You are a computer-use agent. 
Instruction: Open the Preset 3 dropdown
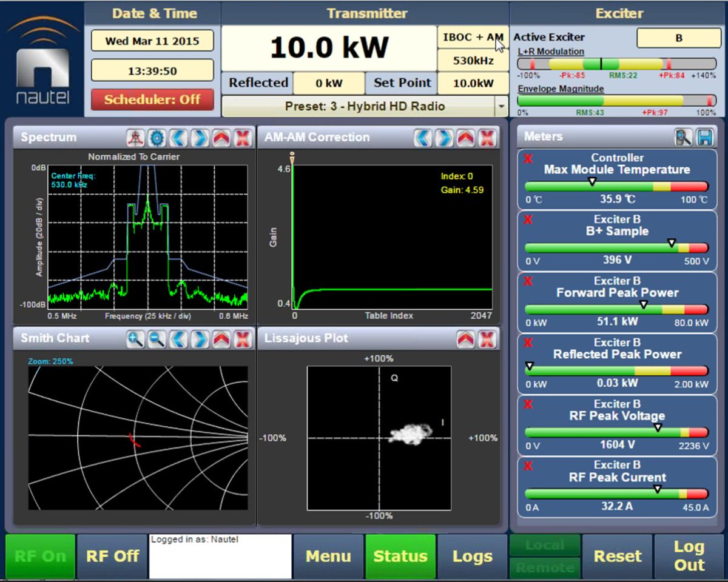(501, 105)
